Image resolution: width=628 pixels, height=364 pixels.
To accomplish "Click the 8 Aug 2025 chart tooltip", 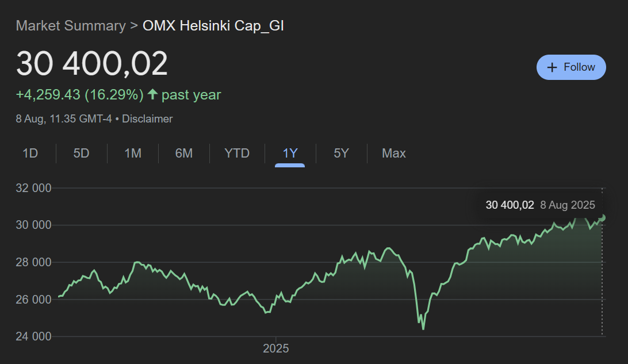I will point(540,205).
